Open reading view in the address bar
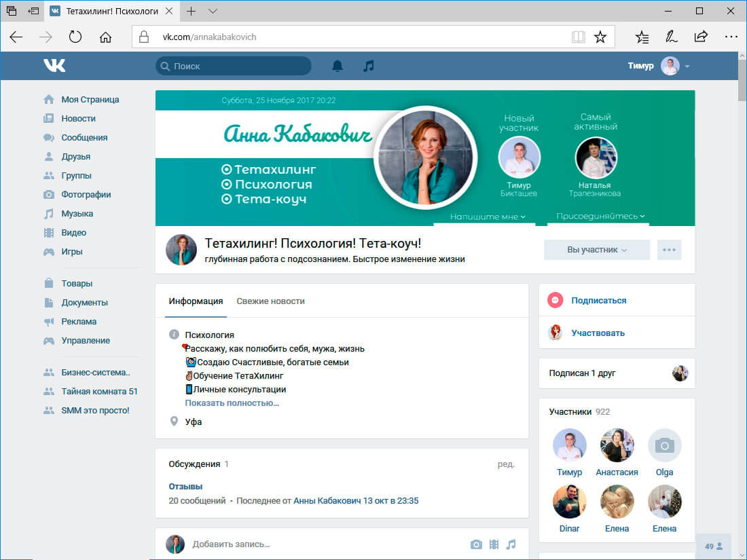This screenshot has height=560, width=747. click(x=579, y=37)
